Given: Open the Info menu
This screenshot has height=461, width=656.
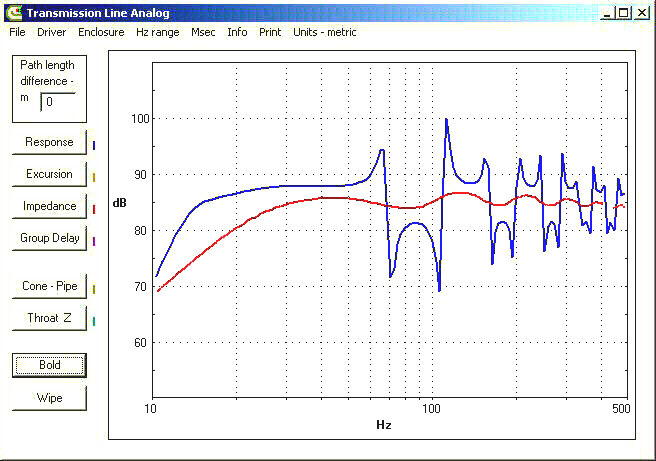Looking at the screenshot, I should point(237,32).
